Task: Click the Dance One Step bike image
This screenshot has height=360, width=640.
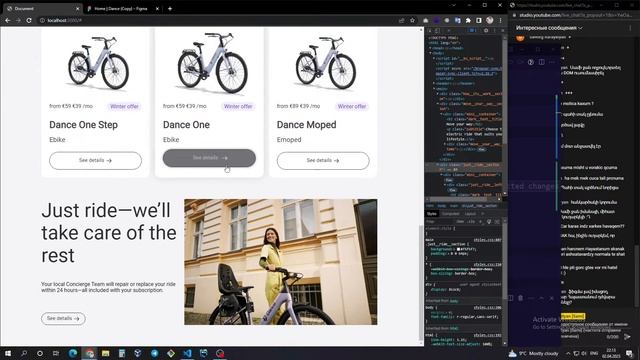Action: [x=98, y=62]
